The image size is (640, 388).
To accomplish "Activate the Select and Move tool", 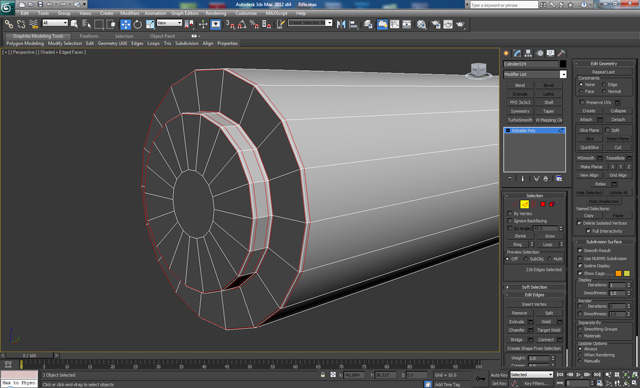I will (x=126, y=24).
